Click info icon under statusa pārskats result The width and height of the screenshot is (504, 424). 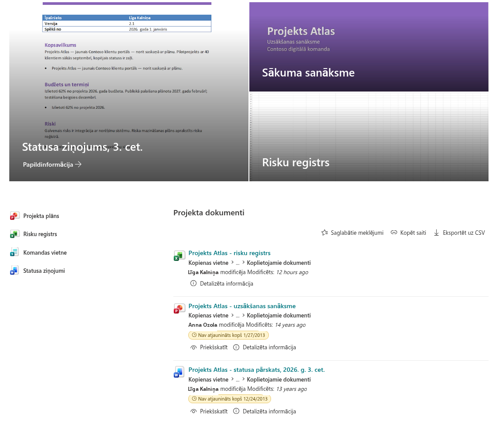click(x=236, y=411)
